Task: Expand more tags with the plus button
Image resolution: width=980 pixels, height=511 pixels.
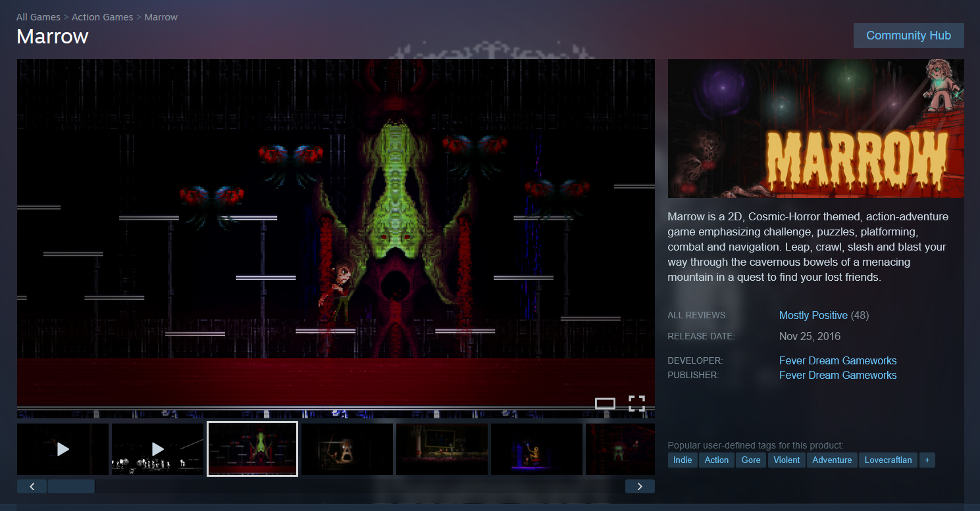Action: [927, 460]
